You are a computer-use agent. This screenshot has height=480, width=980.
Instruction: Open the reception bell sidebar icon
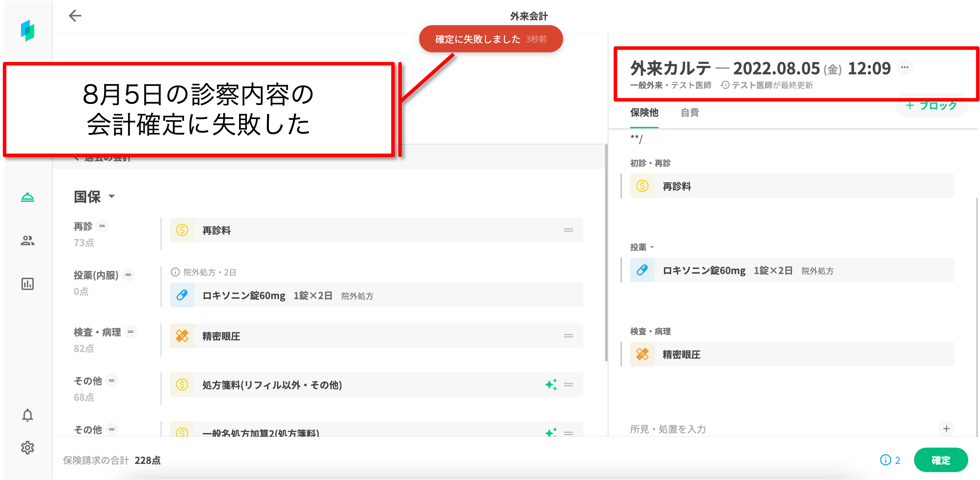click(x=27, y=197)
